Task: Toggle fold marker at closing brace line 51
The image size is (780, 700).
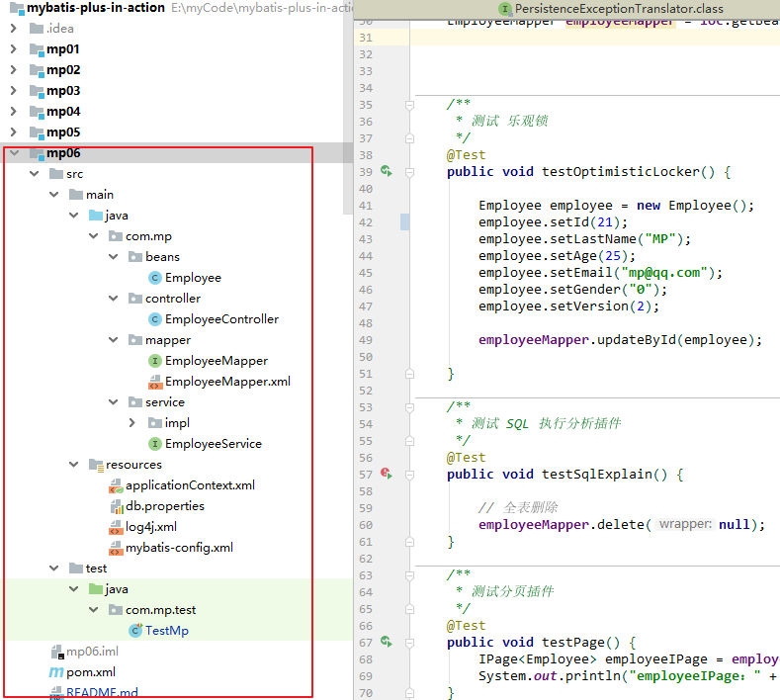Action: click(409, 374)
